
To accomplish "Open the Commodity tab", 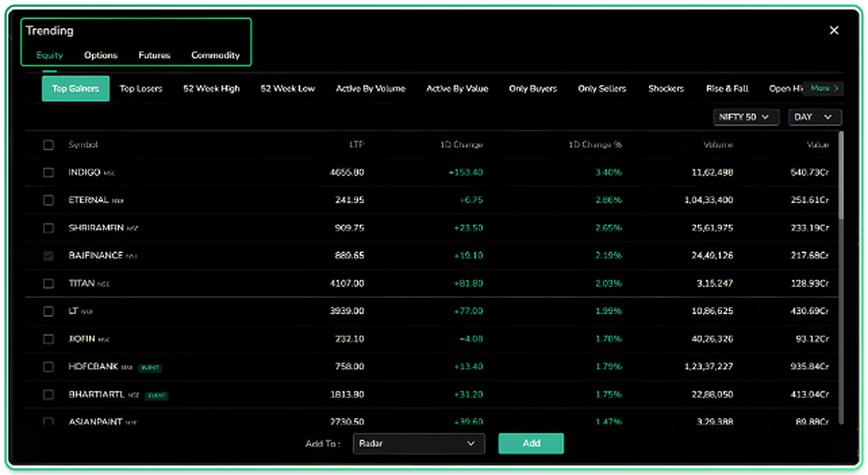I will pos(215,55).
